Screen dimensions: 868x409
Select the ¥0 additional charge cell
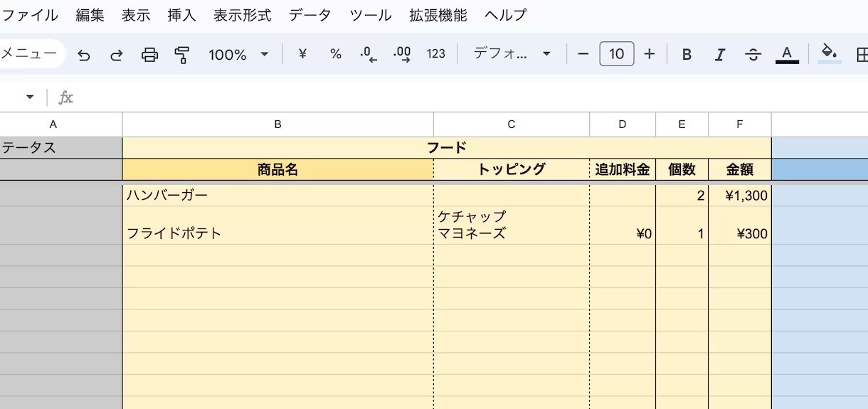(x=623, y=225)
